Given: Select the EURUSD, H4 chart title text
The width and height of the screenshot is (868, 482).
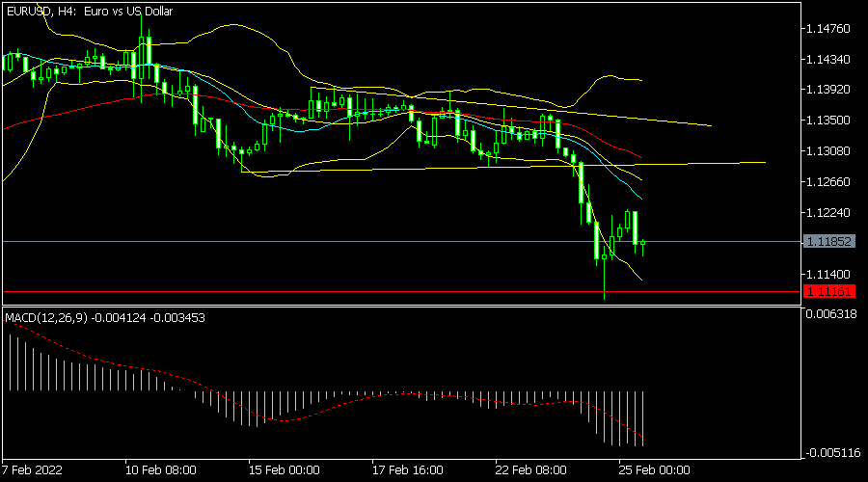Looking at the screenshot, I should [90, 11].
